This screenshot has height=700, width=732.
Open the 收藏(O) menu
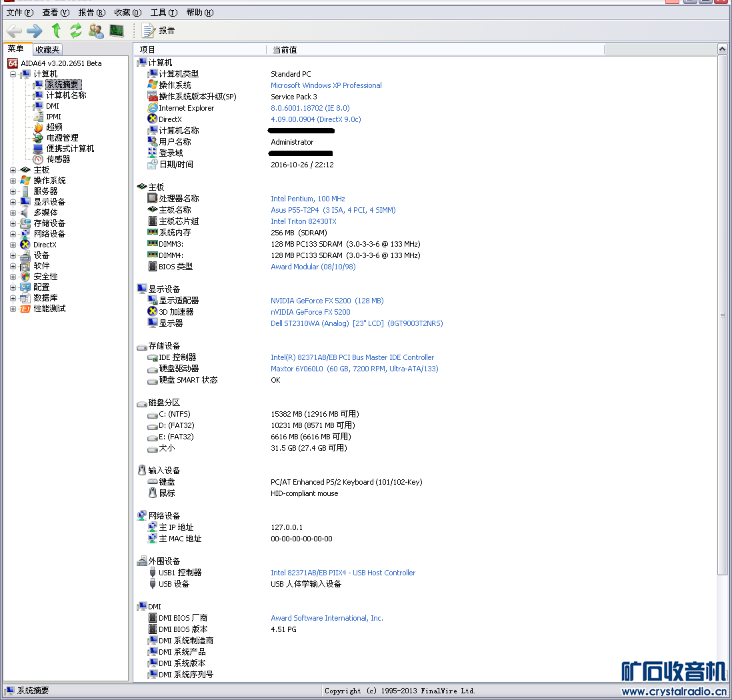coord(127,13)
